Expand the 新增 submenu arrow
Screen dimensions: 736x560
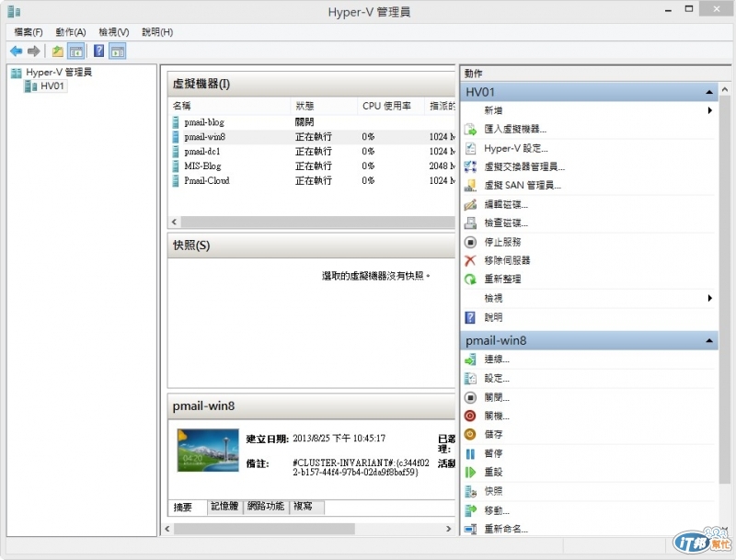[x=709, y=110]
